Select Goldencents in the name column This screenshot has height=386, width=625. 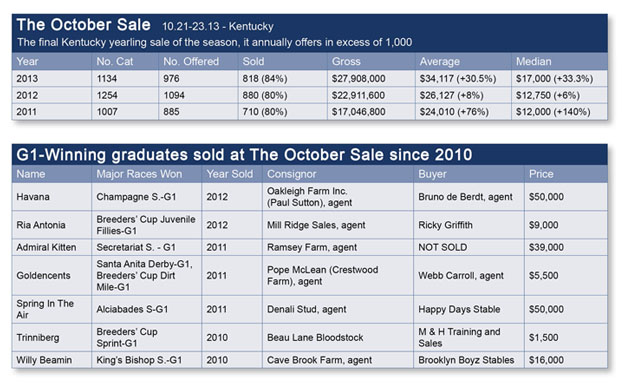coord(43,276)
